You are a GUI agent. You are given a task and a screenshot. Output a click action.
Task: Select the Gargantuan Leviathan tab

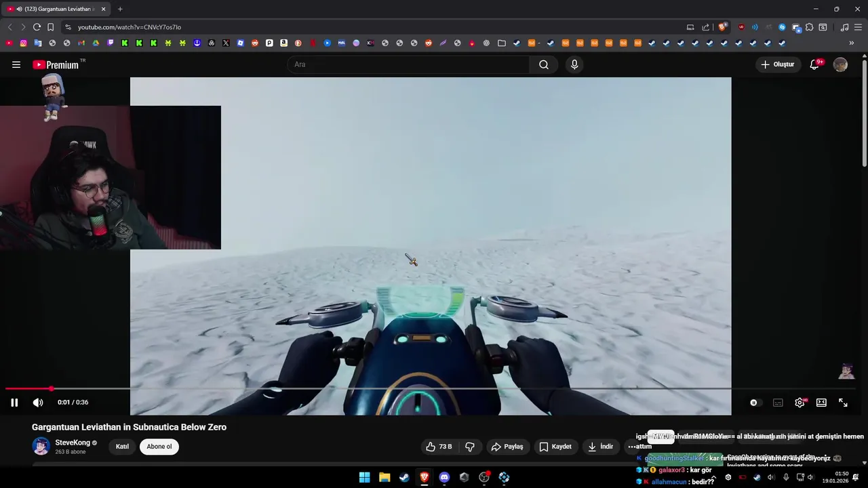click(56, 9)
